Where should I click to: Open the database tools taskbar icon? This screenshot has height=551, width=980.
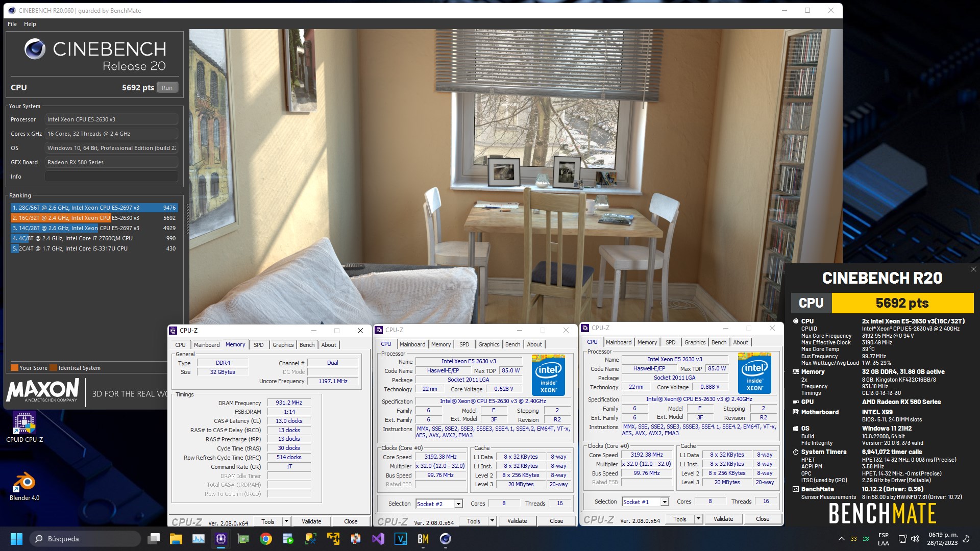[311, 539]
